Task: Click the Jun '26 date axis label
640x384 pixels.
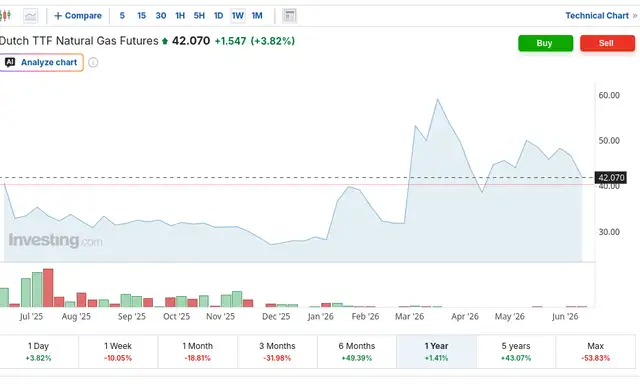Action: click(x=565, y=316)
